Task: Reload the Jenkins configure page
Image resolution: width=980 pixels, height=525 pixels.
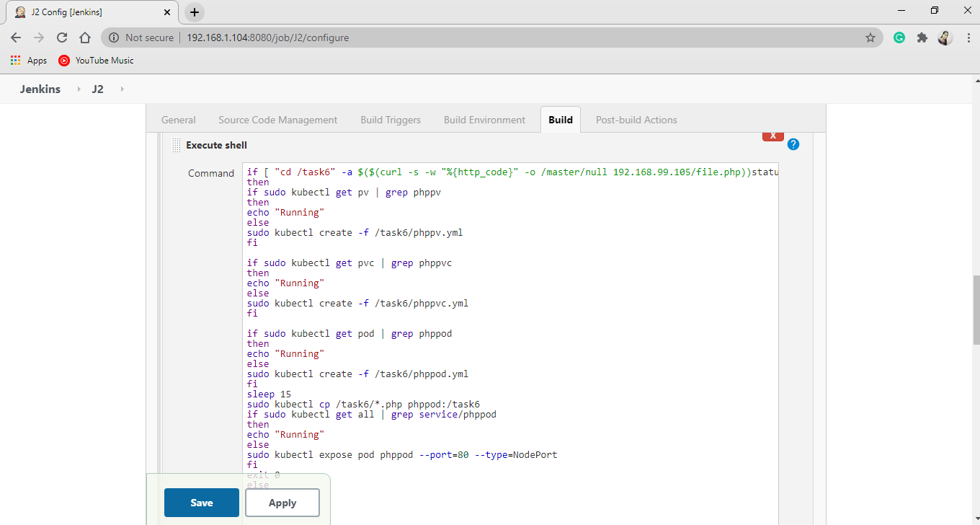Action: [x=62, y=37]
